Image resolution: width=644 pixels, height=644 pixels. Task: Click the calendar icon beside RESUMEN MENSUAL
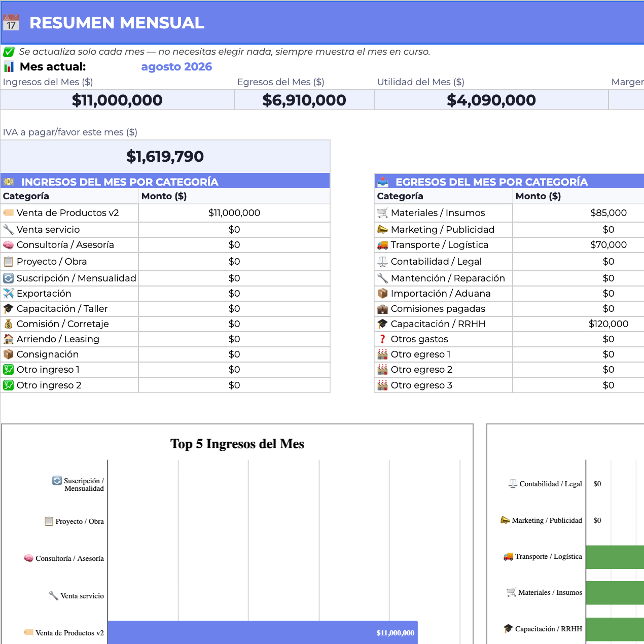[x=11, y=23]
